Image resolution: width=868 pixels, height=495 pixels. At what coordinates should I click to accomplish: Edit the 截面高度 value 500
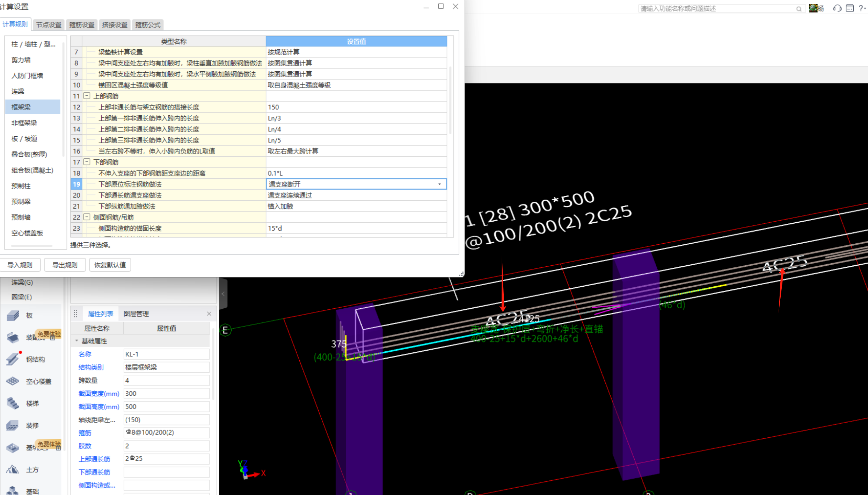[166, 407]
